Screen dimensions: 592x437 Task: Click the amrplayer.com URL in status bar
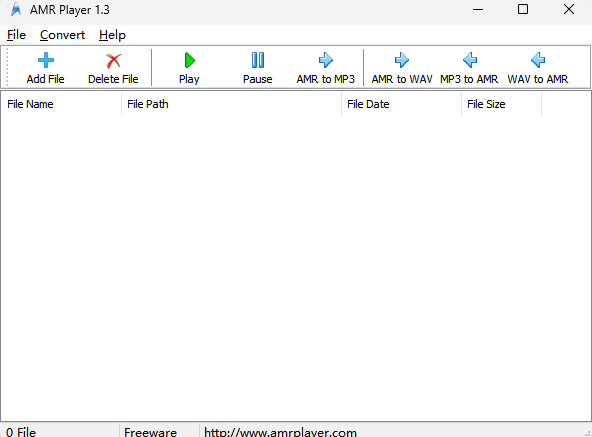click(x=280, y=432)
